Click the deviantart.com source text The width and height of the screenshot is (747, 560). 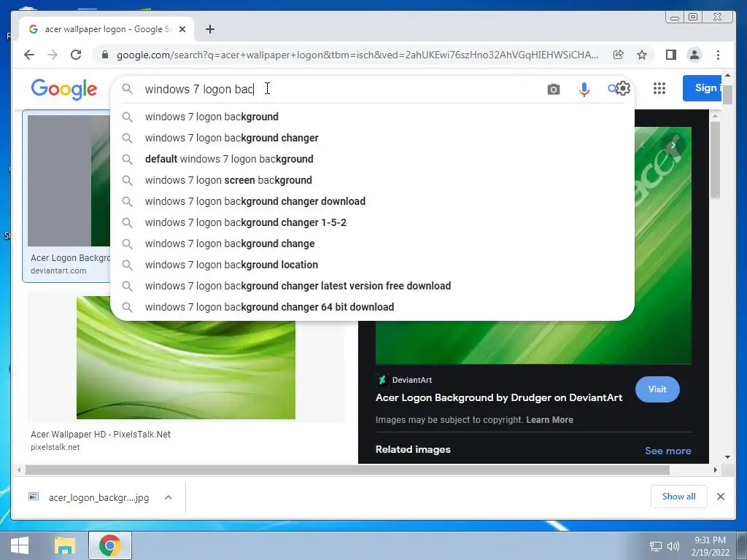[58, 271]
